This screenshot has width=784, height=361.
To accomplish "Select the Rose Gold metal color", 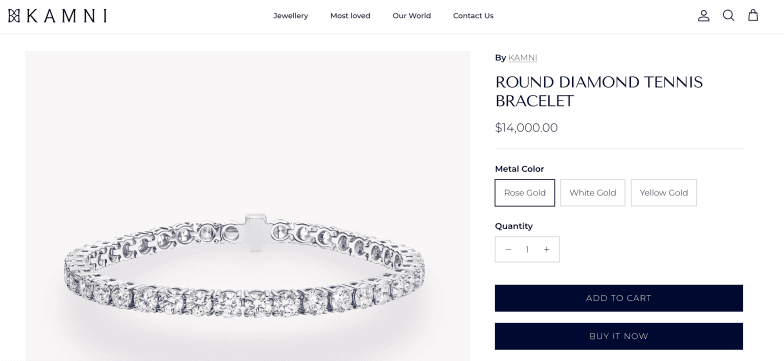I will [x=524, y=192].
